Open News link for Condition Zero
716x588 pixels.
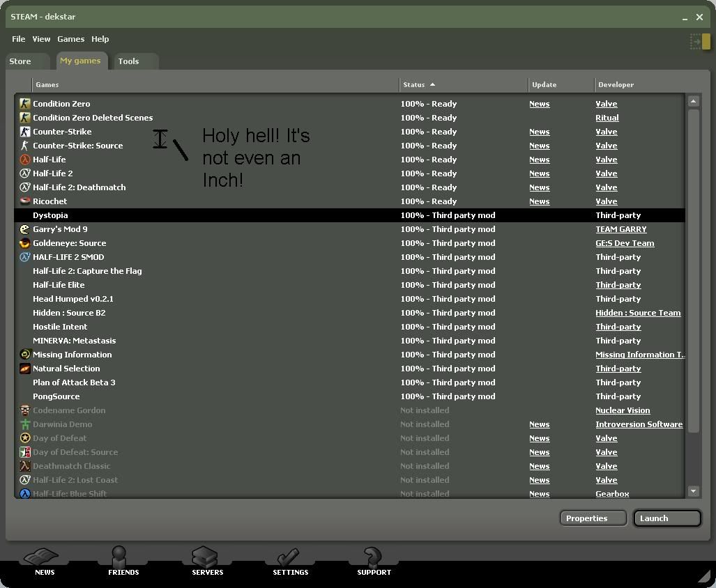(x=540, y=104)
